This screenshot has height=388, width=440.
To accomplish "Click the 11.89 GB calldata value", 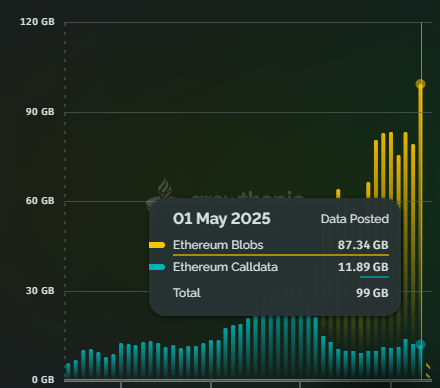I will tap(363, 267).
